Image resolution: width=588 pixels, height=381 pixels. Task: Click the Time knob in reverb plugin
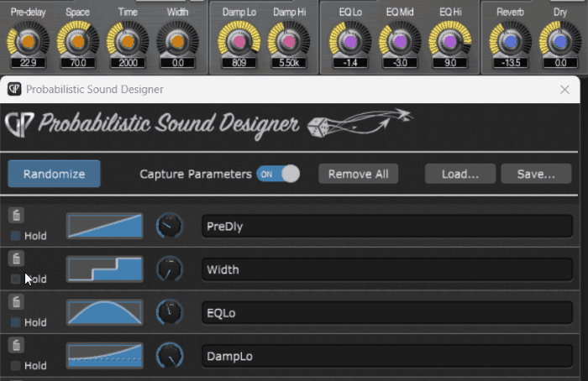tap(128, 42)
